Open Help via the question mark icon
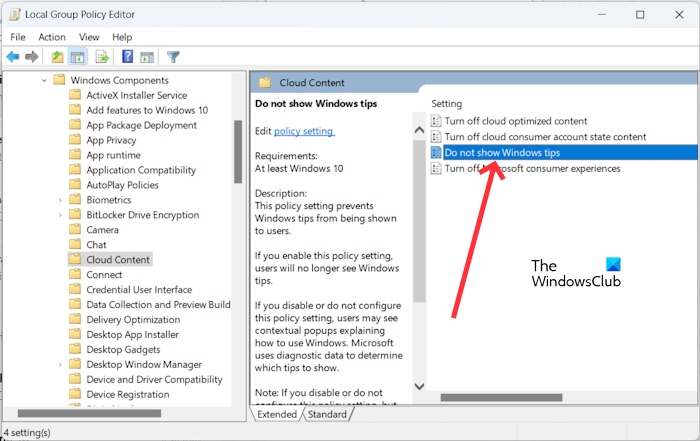The height and width of the screenshot is (441, 700). coord(127,56)
